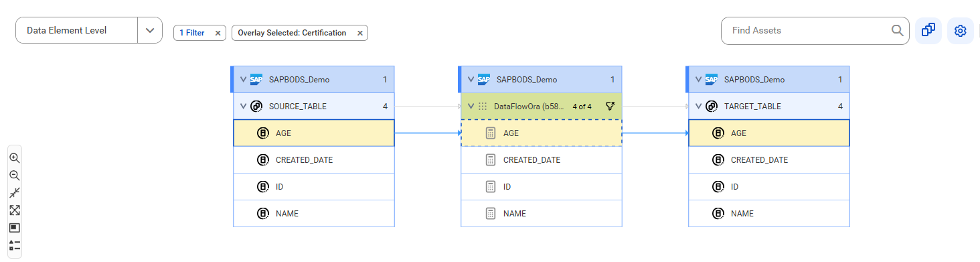Select AGE column in SOURCE_TABLE
This screenshot has height=262, width=980.
pos(314,133)
